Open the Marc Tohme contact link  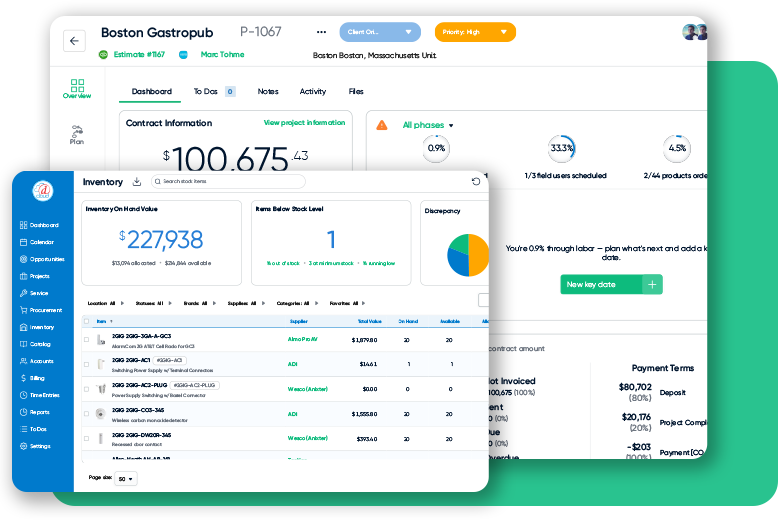click(222, 54)
